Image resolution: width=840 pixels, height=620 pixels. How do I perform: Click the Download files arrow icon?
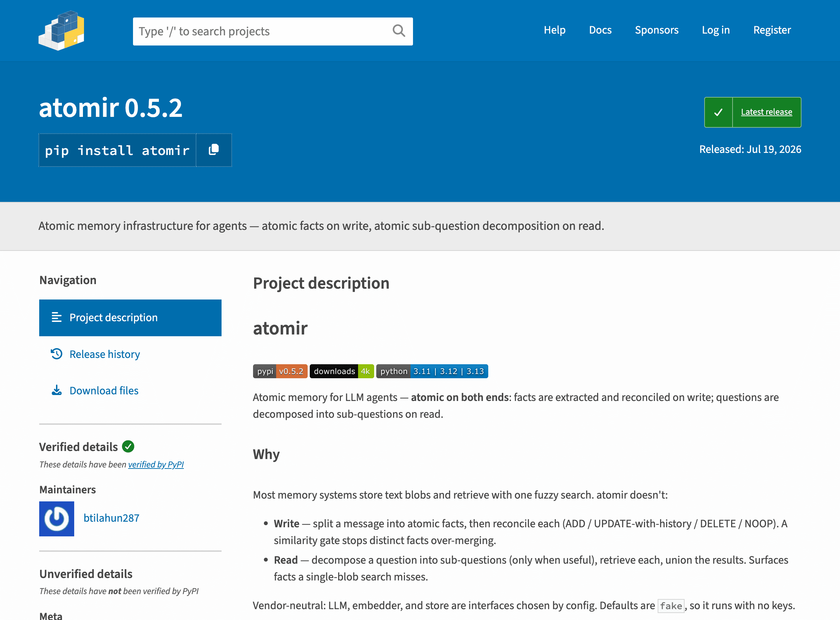(x=57, y=390)
